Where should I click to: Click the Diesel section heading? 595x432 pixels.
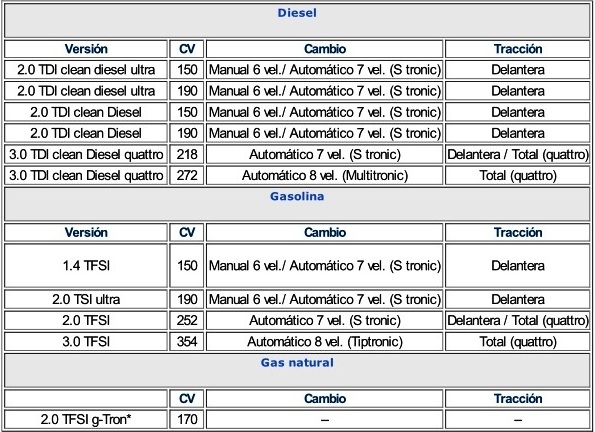(x=297, y=13)
